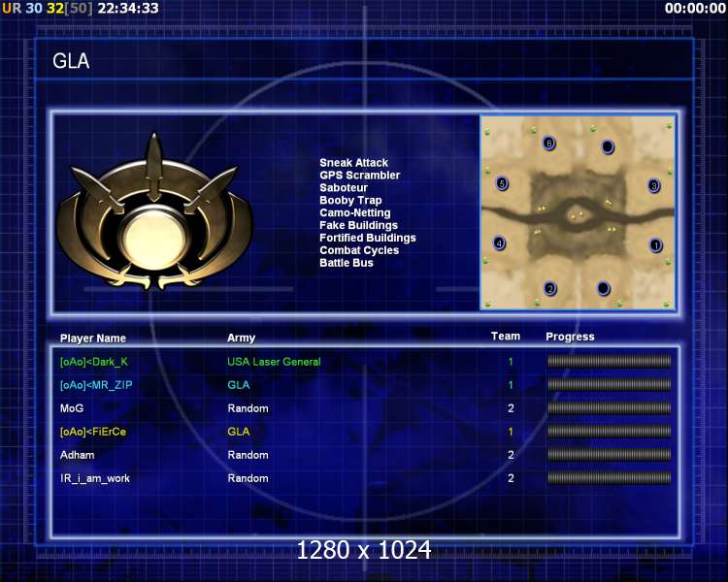Click player name MoG
Image resolution: width=728 pixels, height=582 pixels.
[72, 408]
